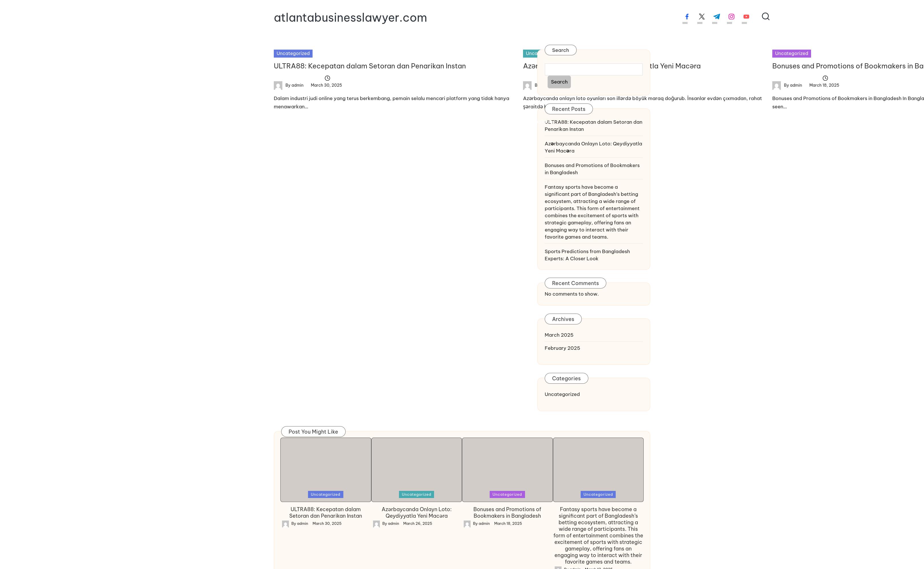The height and width of the screenshot is (569, 924).
Task: Click Uncategorized badge on Fantasy sports card
Action: click(x=598, y=495)
